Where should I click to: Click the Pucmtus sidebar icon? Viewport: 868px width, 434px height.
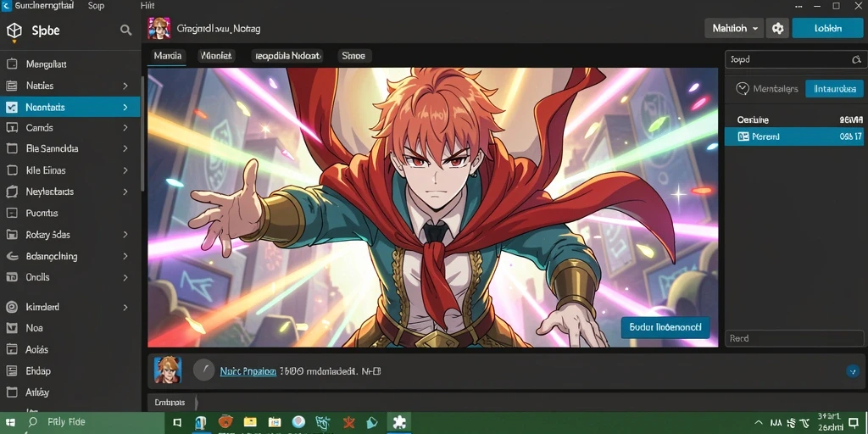click(12, 213)
